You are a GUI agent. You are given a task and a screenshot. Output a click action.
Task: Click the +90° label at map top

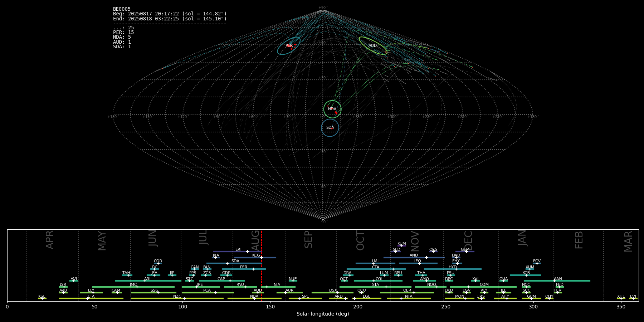(x=323, y=8)
